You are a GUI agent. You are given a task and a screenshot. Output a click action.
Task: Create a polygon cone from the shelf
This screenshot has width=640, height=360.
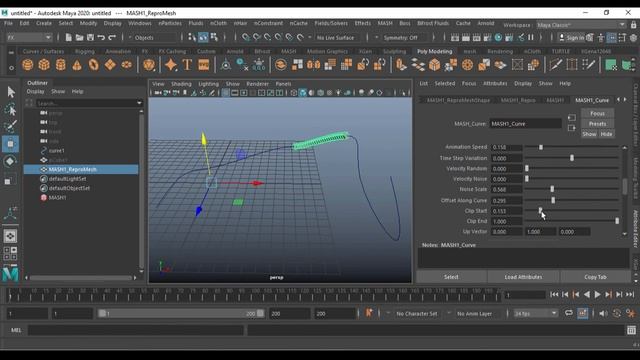(x=77, y=65)
